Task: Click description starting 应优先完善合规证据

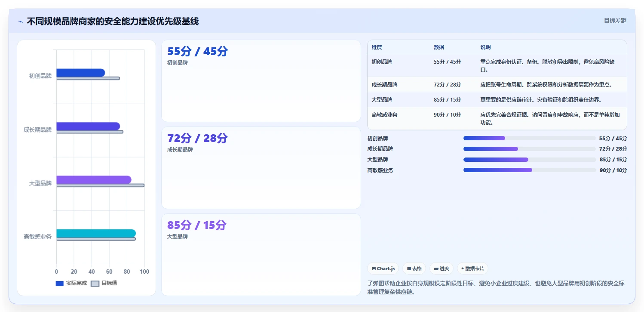Action: click(550, 119)
